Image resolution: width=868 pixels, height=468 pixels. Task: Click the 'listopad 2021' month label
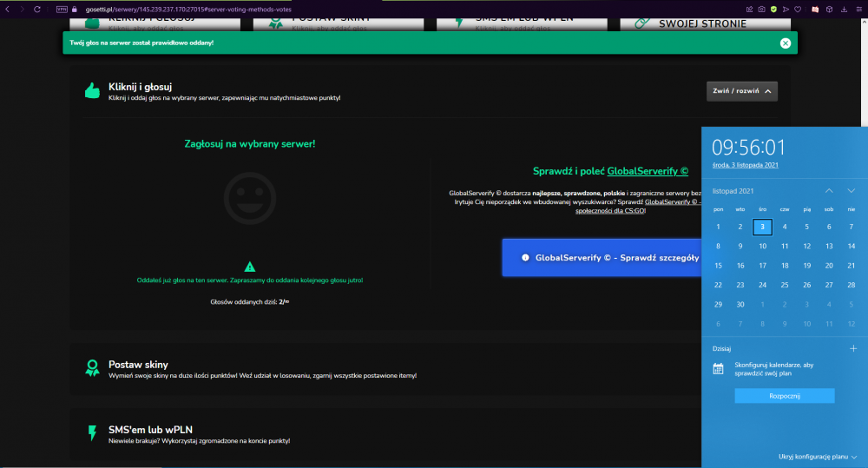[x=733, y=191]
